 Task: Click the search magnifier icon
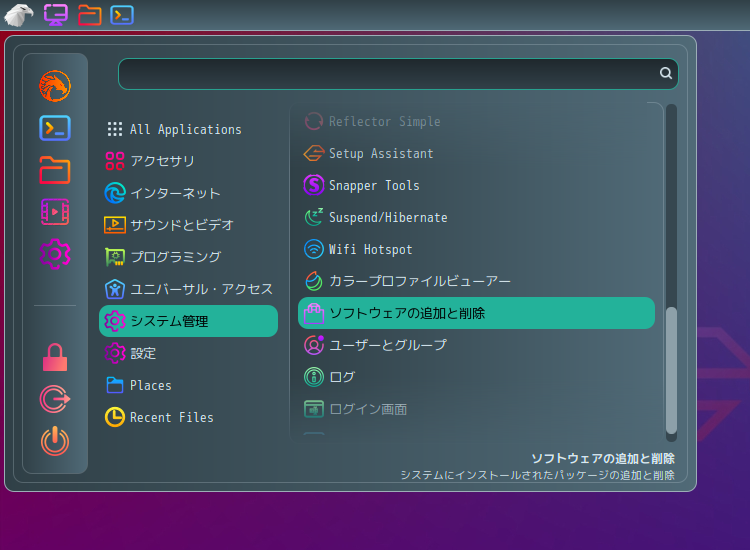coord(665,73)
